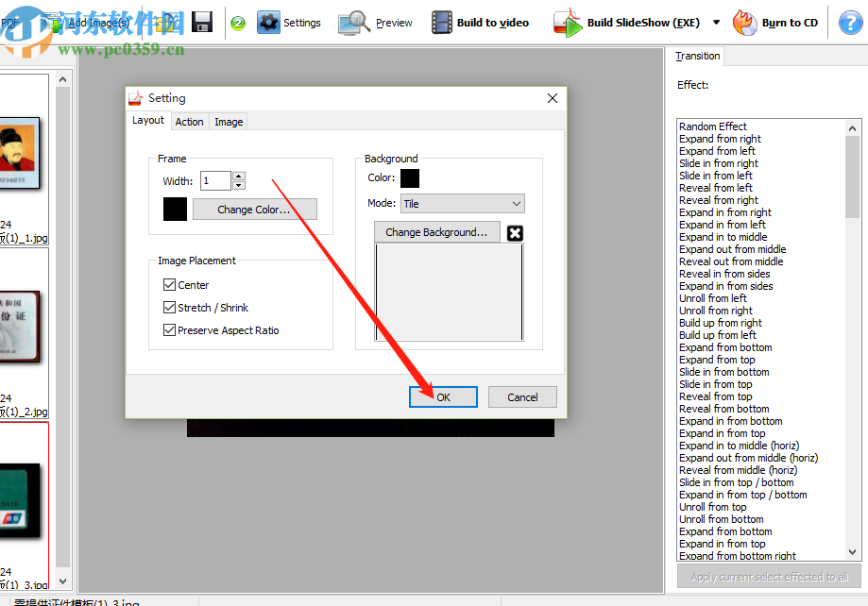
Task: Click the Preview magnifier icon
Action: 354,23
